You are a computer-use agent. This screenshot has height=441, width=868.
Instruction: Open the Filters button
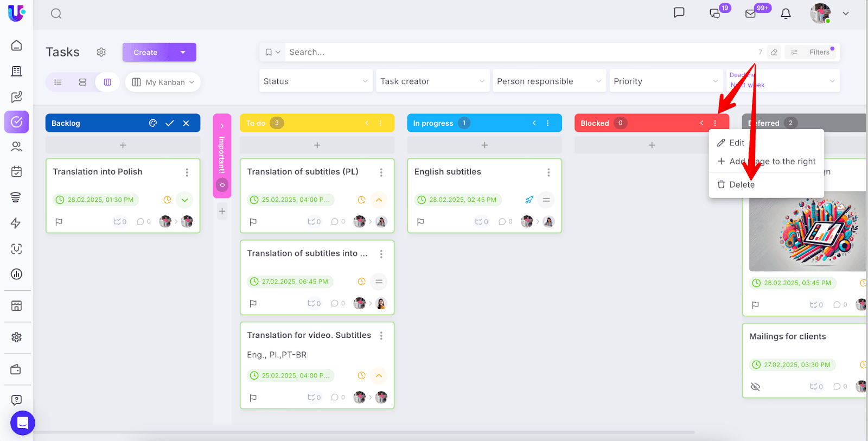(x=812, y=52)
